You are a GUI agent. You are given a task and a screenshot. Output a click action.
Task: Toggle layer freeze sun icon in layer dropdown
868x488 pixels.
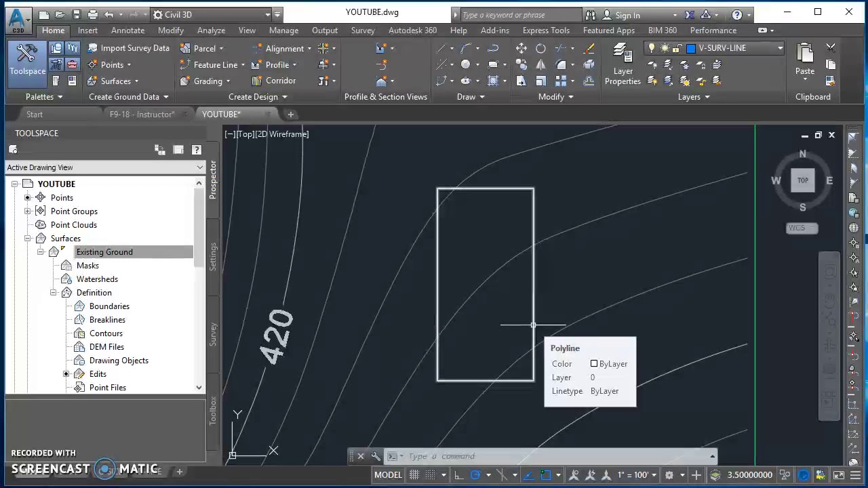click(664, 48)
